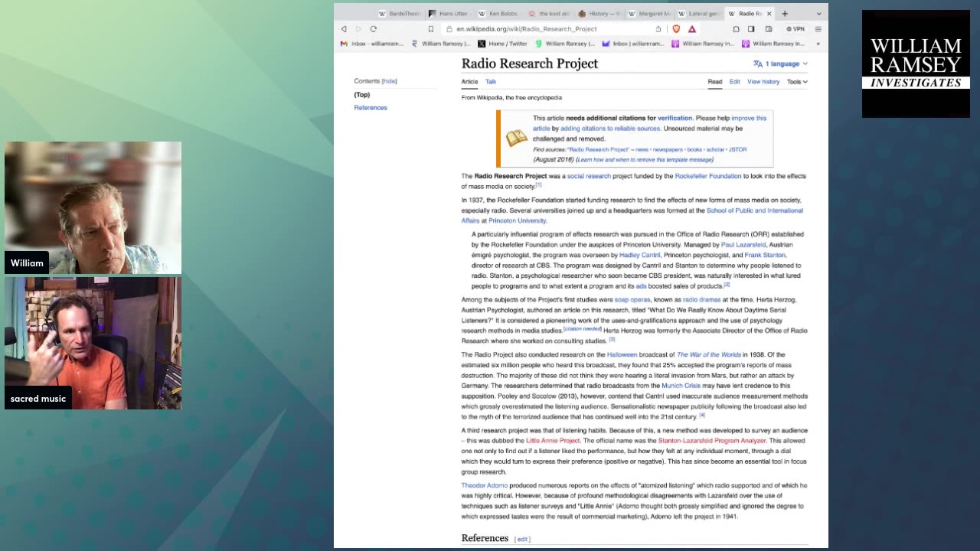Open The War of the Worlds link
Viewport: 980px width, 551px height.
(709, 355)
